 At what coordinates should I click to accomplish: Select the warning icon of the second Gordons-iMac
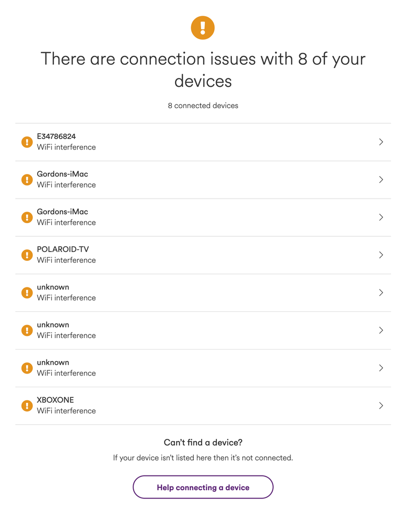pos(27,217)
